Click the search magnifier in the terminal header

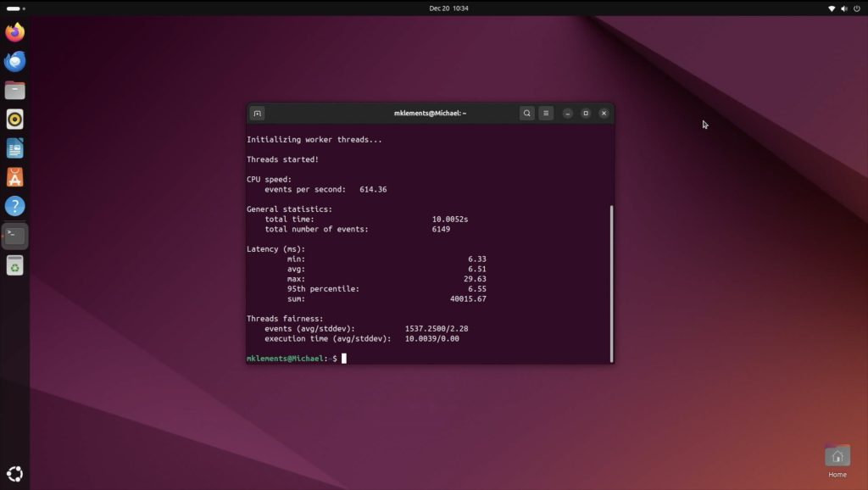coord(526,113)
